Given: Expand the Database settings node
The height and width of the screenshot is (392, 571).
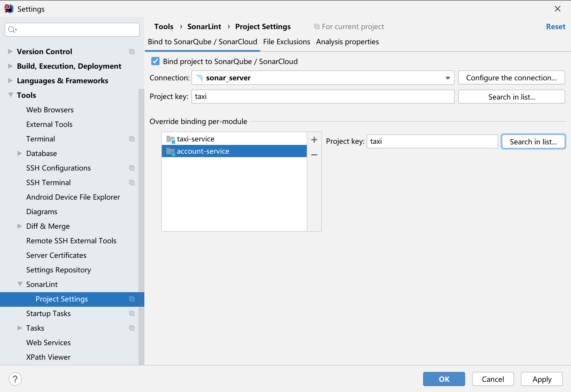Looking at the screenshot, I should 19,153.
